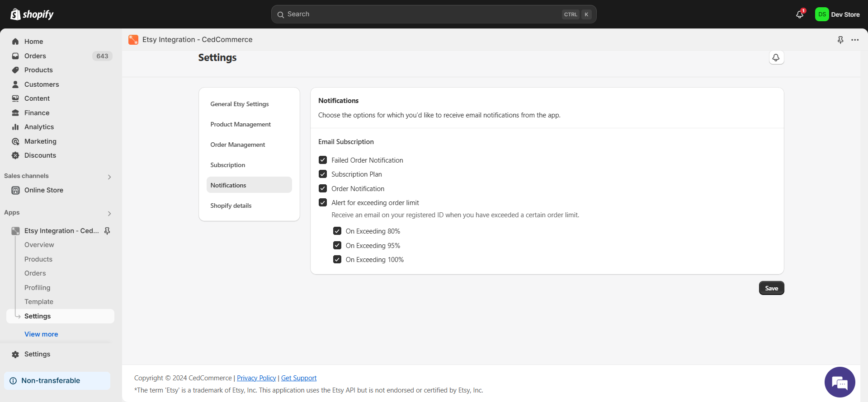The height and width of the screenshot is (402, 868).
Task: Open Subscription settings tab
Action: (x=249, y=165)
